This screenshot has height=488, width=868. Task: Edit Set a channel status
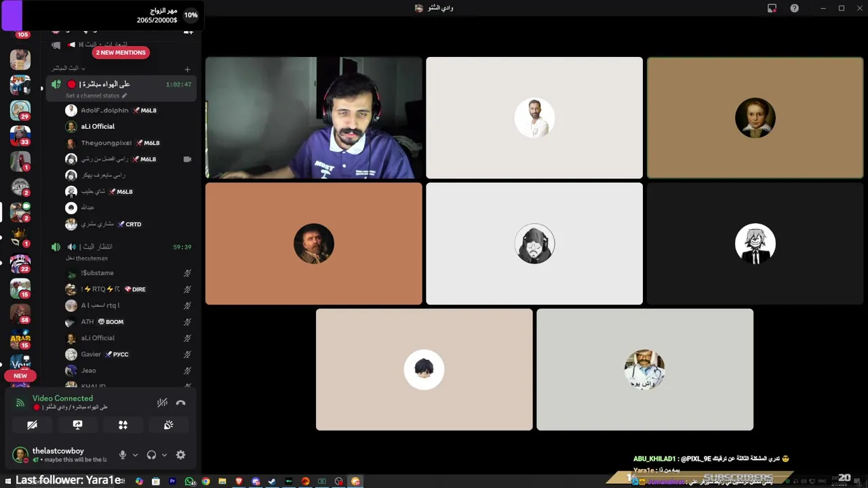point(96,96)
